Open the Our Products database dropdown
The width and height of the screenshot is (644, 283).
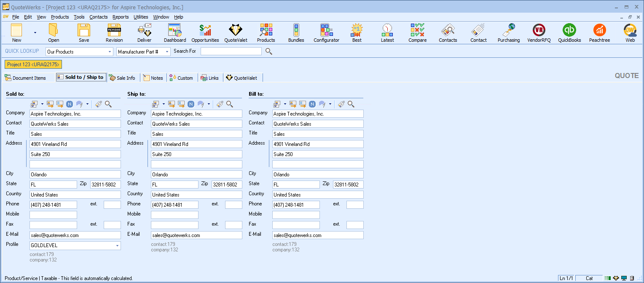110,51
